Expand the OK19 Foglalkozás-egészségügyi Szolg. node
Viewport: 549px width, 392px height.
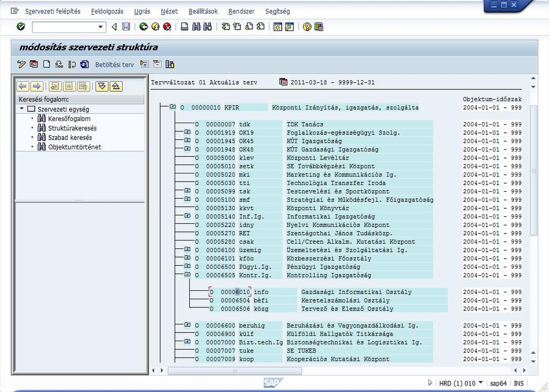tap(187, 132)
